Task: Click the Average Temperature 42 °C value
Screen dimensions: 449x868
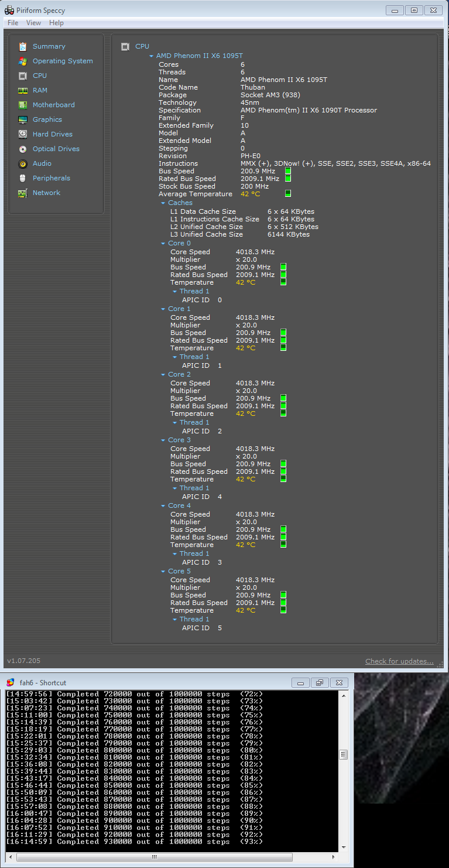Action: point(251,194)
